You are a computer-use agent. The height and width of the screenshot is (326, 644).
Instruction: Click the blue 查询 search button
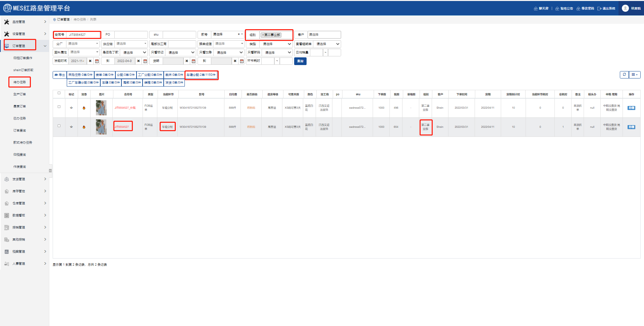300,61
